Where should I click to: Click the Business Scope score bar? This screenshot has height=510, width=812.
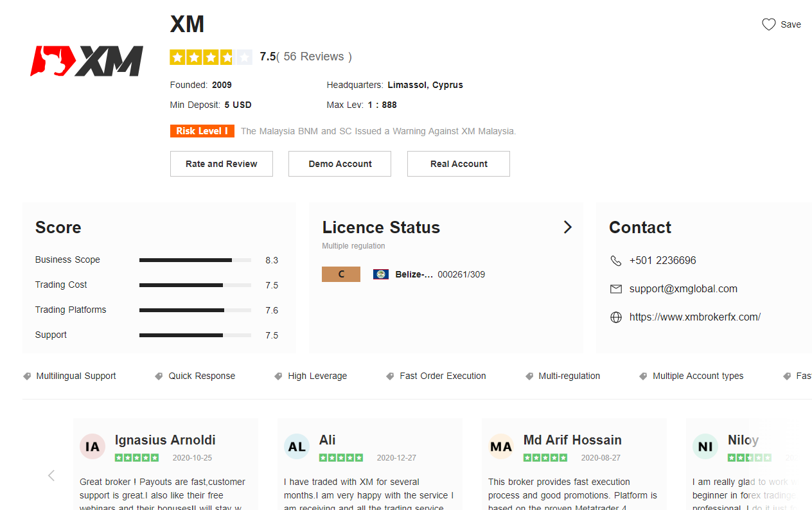click(x=195, y=260)
